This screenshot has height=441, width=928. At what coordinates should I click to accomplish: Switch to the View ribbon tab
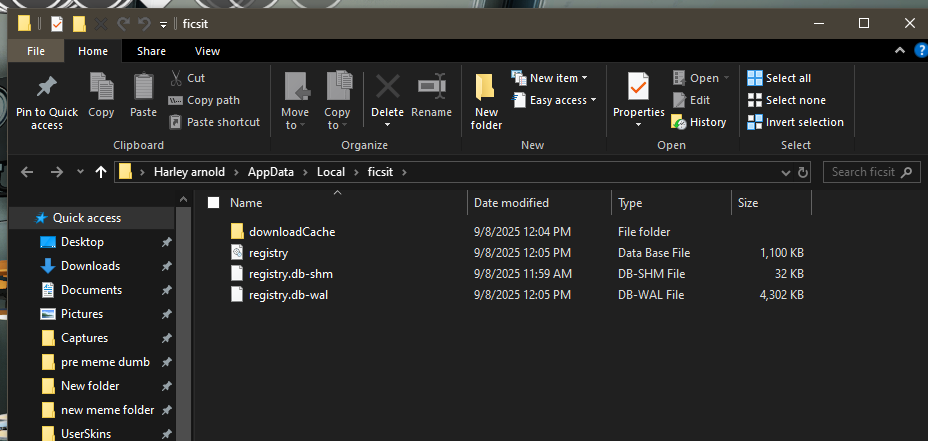208,51
